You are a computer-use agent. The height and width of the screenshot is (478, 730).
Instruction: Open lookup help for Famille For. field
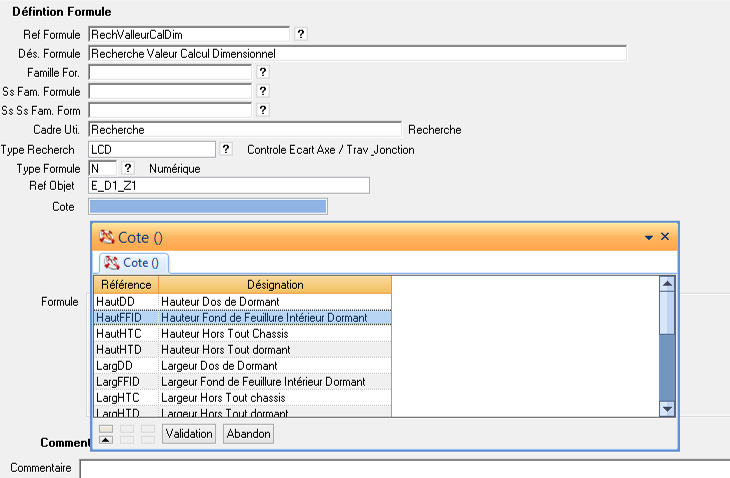click(x=263, y=73)
